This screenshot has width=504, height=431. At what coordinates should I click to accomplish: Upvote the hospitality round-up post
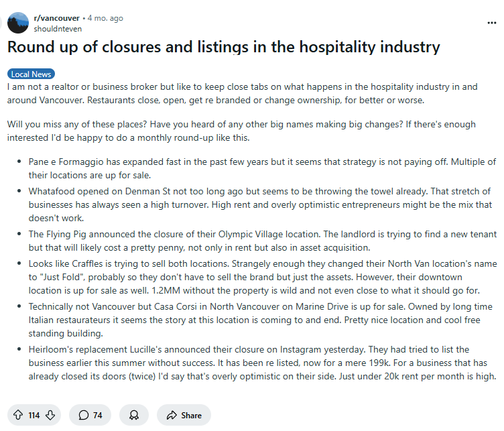(x=18, y=415)
